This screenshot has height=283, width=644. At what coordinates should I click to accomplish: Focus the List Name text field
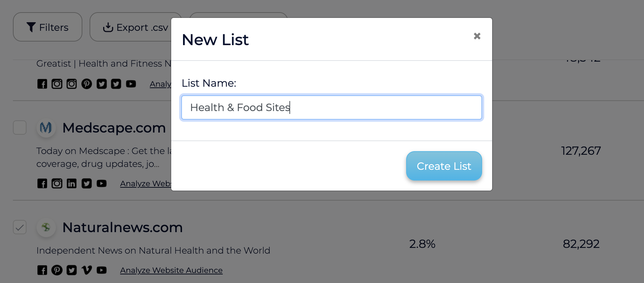[x=331, y=107]
